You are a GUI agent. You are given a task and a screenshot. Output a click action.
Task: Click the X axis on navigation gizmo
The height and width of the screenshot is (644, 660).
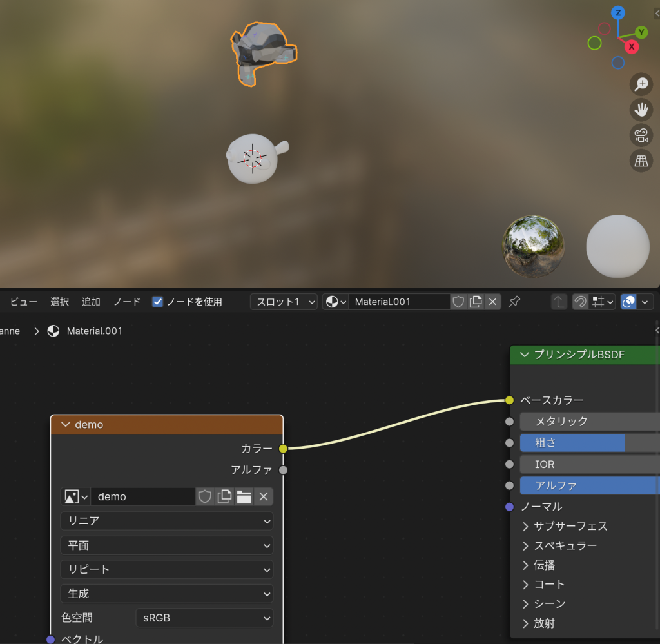tap(632, 46)
